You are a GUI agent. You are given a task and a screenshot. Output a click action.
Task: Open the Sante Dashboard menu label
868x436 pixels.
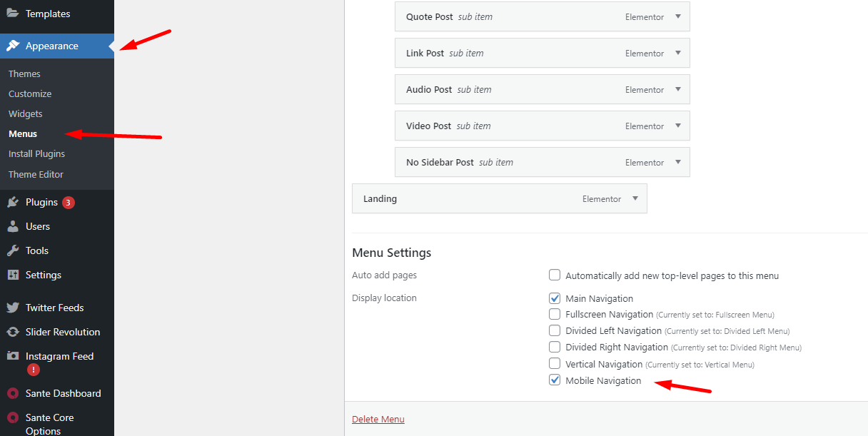pos(64,393)
